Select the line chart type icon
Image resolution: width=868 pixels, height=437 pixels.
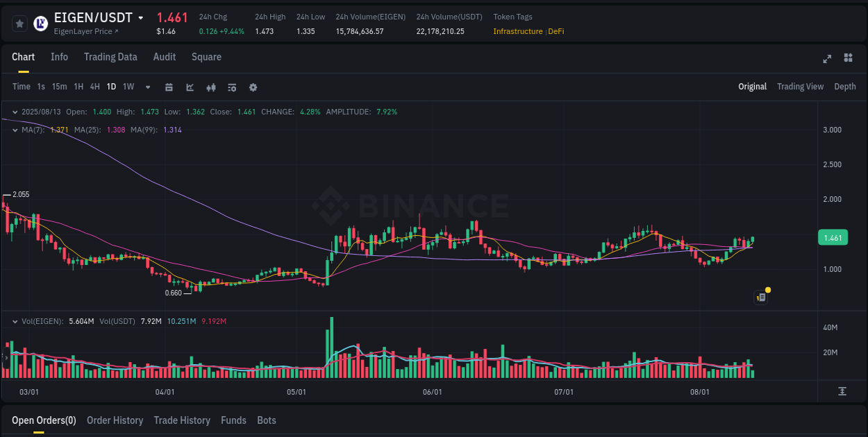(190, 87)
